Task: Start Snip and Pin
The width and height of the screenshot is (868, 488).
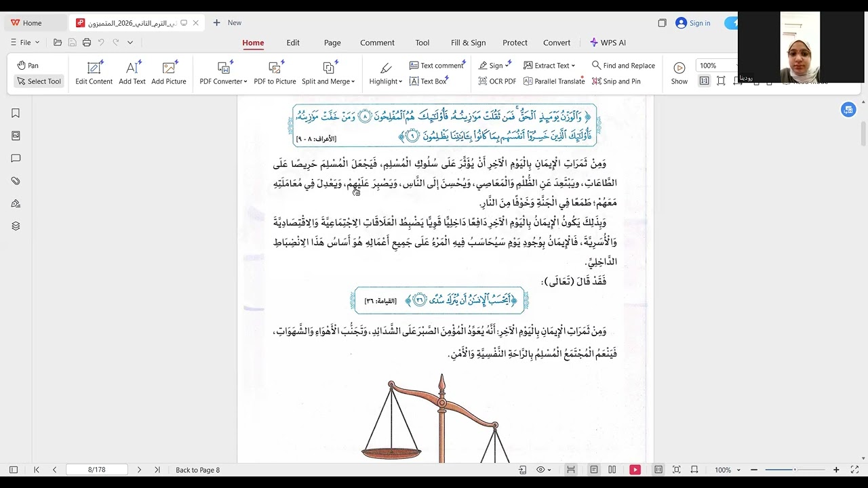Action: 616,81
